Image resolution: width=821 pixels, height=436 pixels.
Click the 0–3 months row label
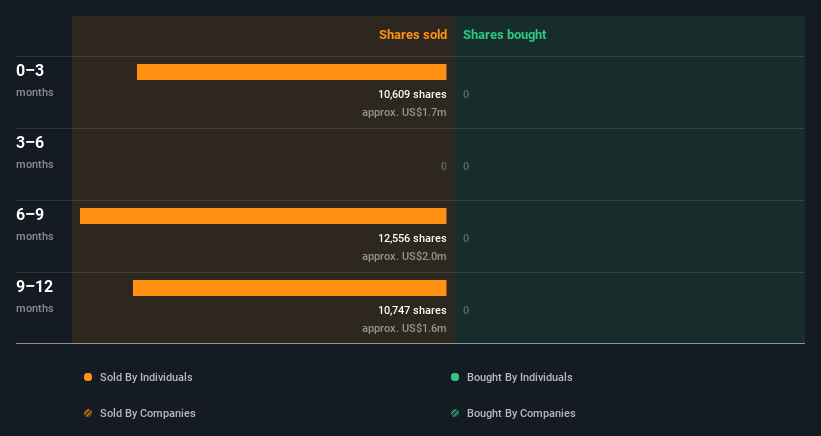click(35, 80)
